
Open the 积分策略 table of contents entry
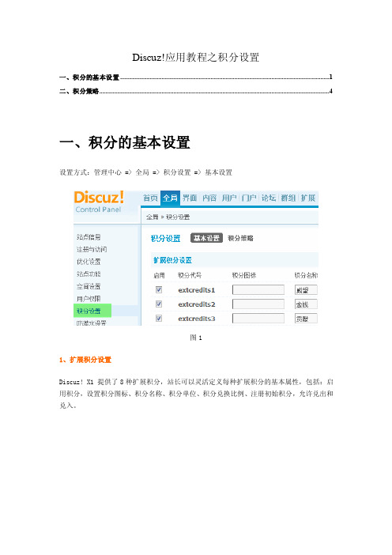point(196,92)
